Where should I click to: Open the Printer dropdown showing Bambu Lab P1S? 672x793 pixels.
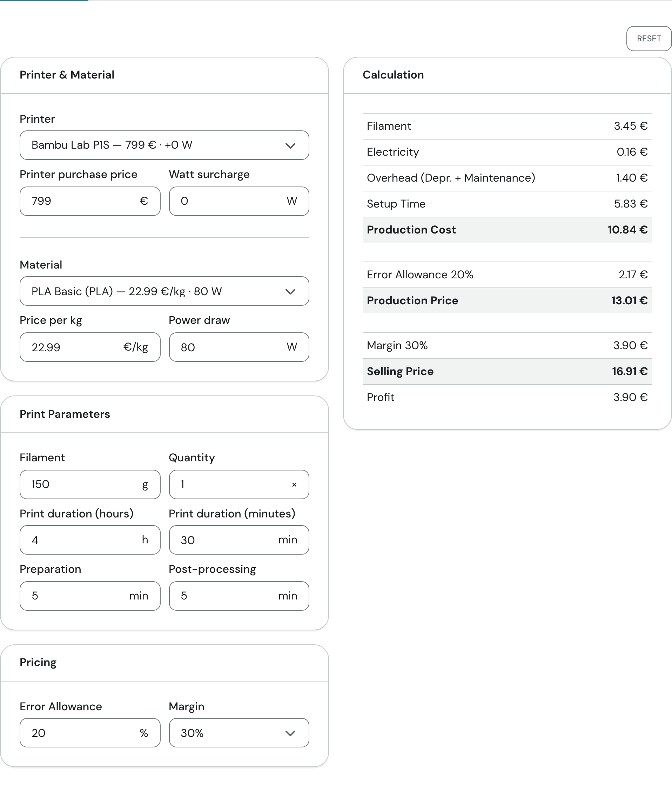[164, 145]
